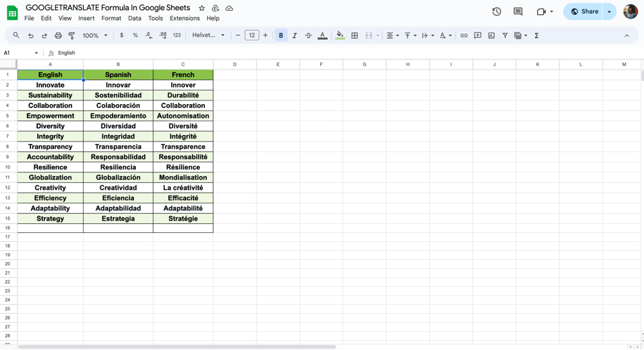Toggle bold formatting off
This screenshot has height=350, width=644.
tap(281, 35)
